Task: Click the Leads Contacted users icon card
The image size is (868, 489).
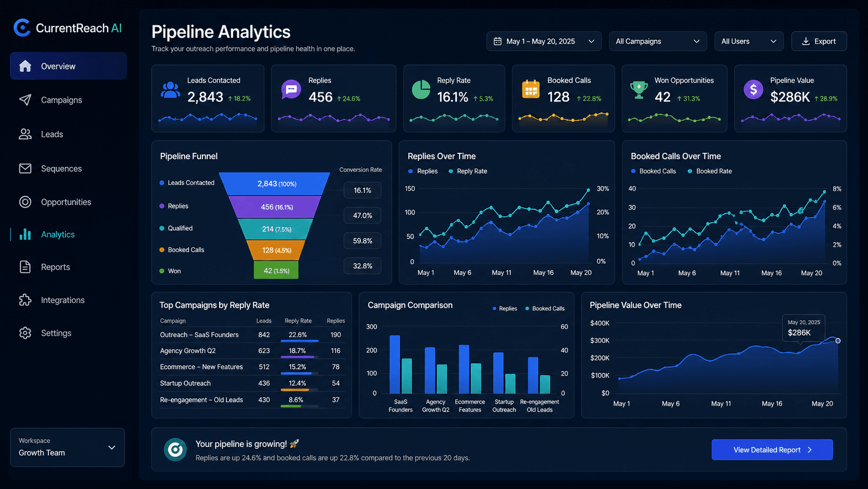Action: [170, 90]
